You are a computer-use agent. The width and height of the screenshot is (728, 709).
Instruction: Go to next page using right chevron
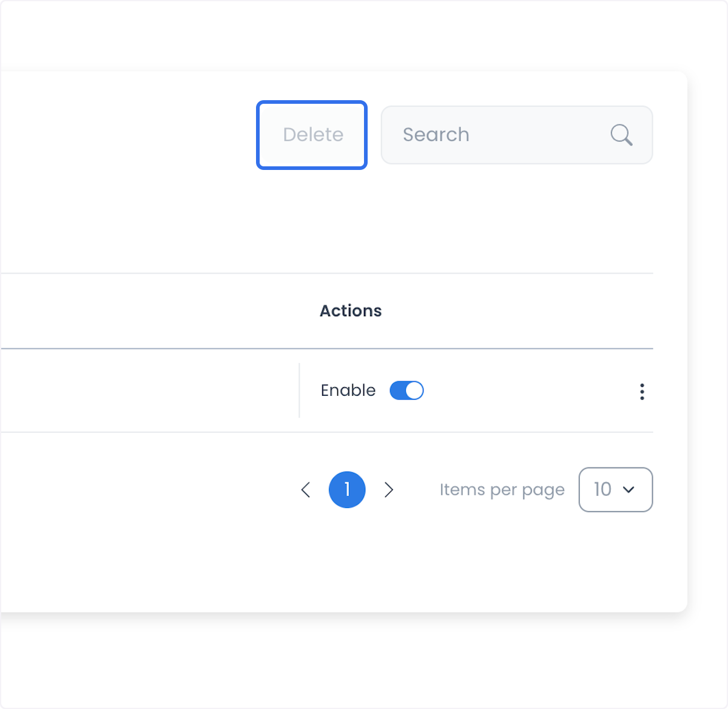pos(389,490)
